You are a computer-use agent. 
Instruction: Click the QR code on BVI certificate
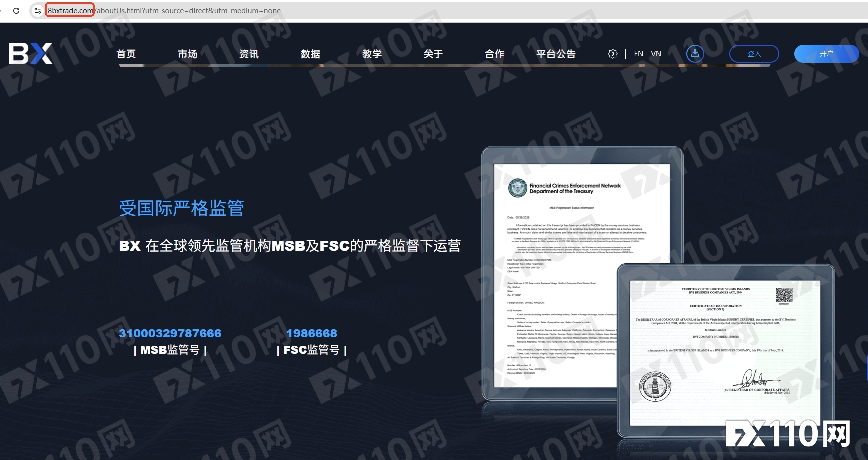point(784,295)
